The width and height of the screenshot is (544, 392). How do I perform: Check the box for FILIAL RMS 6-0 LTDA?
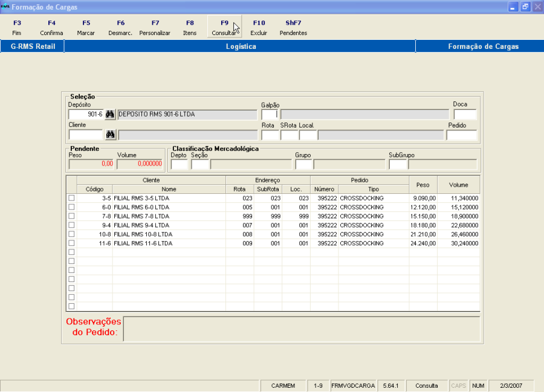click(71, 207)
